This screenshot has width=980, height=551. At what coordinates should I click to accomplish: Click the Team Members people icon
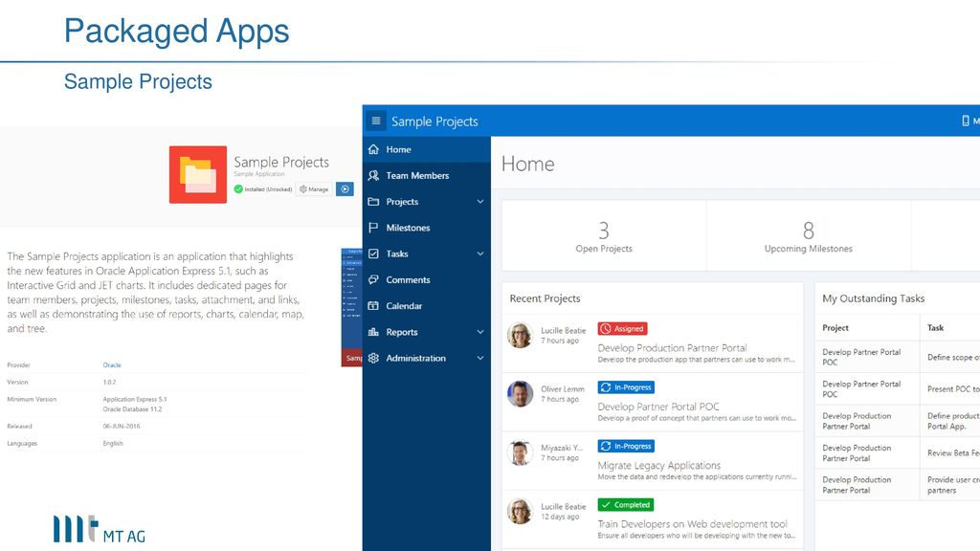click(374, 176)
